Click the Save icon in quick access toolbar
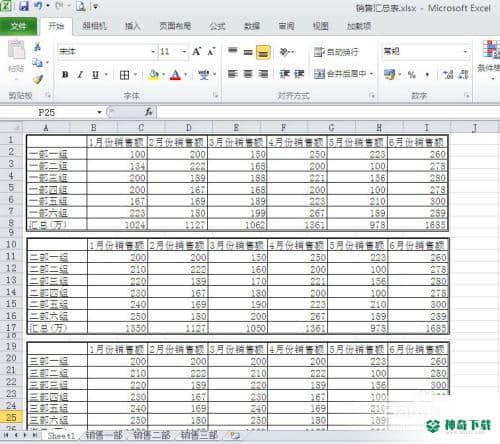500x444 pixels. point(23,6)
